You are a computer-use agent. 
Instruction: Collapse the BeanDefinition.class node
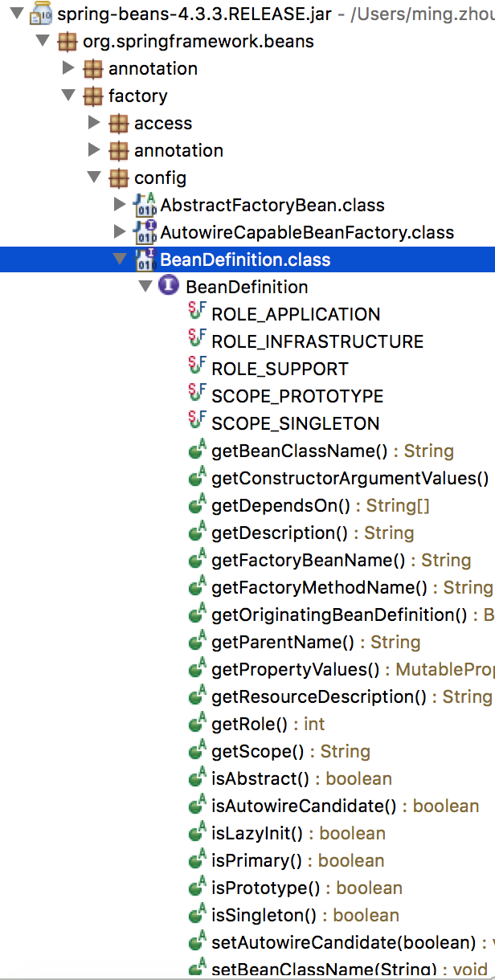(120, 259)
